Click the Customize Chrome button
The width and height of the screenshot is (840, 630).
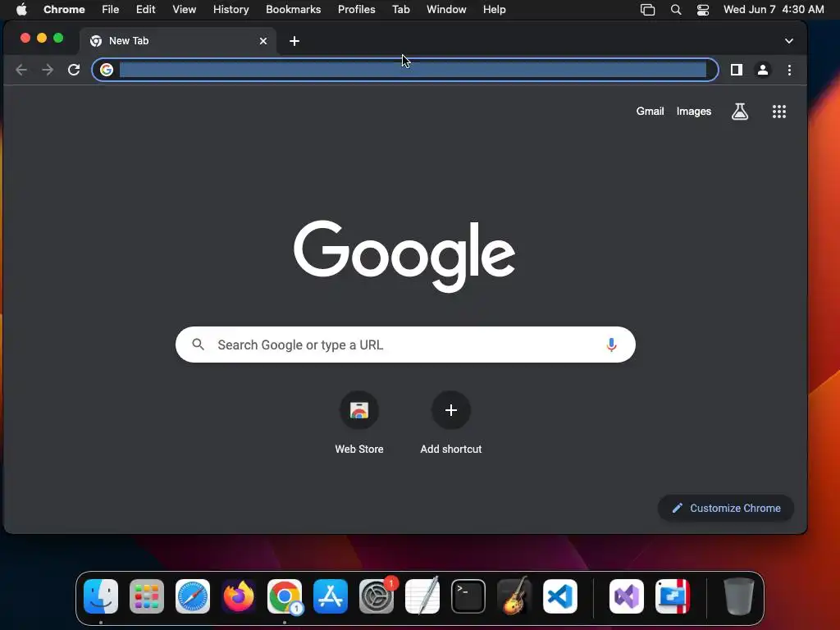point(726,508)
